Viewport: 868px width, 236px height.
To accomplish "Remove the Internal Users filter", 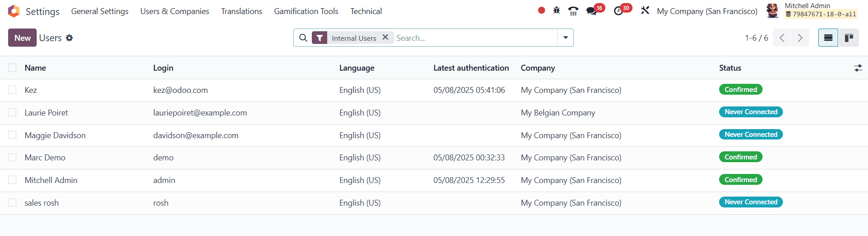I will pos(385,38).
